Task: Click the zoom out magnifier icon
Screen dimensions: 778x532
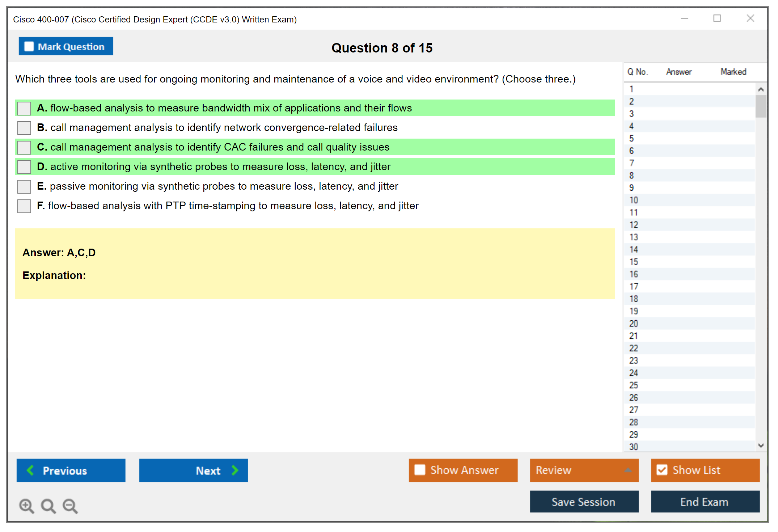Action: point(70,506)
